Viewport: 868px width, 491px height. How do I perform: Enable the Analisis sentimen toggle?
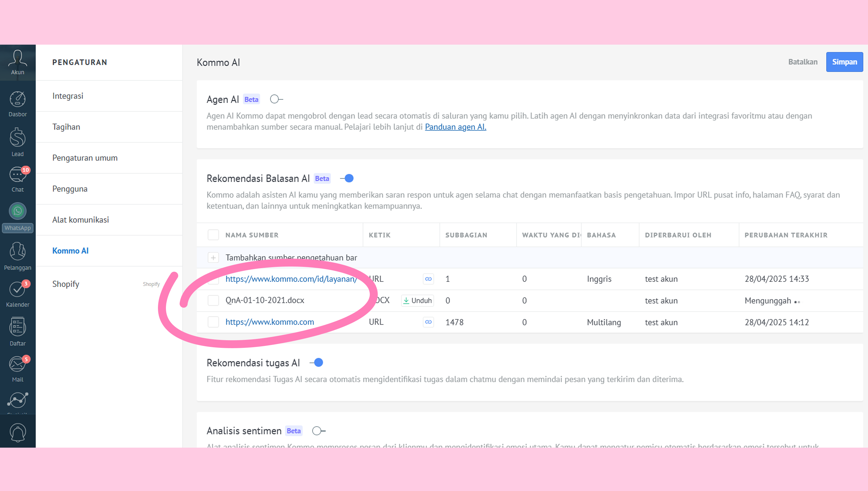click(318, 431)
